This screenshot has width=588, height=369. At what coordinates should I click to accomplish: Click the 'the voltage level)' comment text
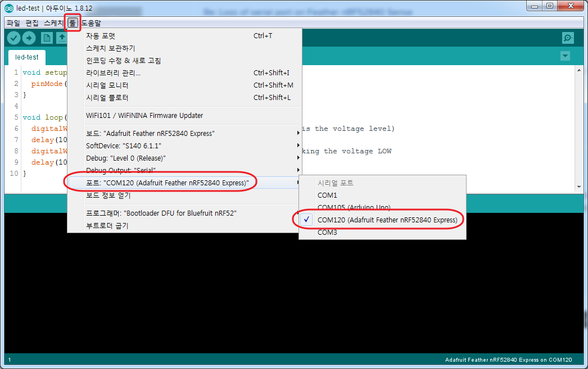point(354,129)
